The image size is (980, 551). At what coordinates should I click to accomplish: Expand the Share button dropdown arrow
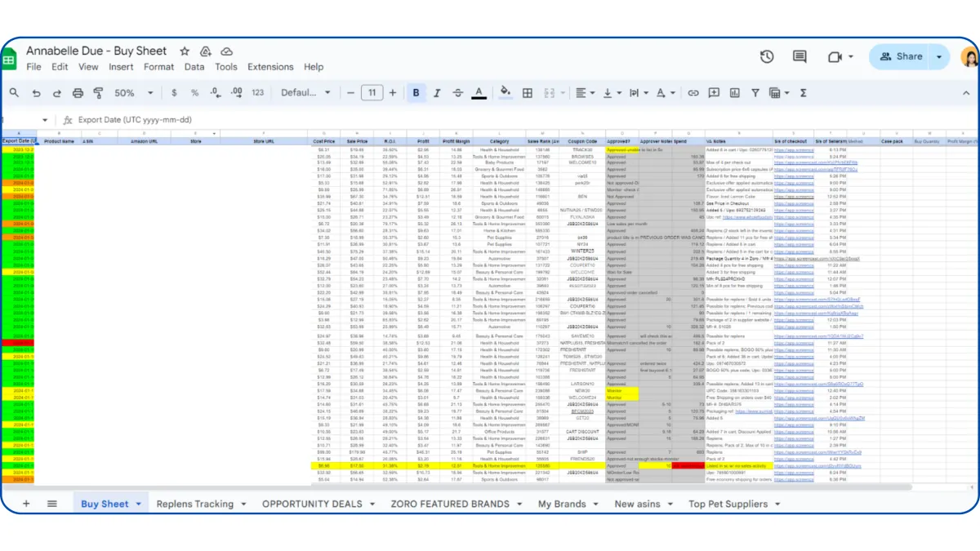pyautogui.click(x=939, y=56)
